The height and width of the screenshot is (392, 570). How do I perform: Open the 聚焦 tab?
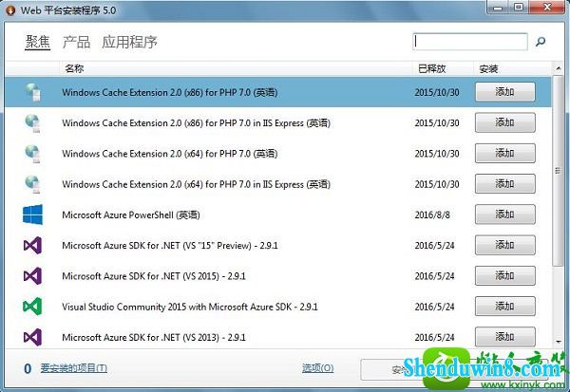coord(38,42)
